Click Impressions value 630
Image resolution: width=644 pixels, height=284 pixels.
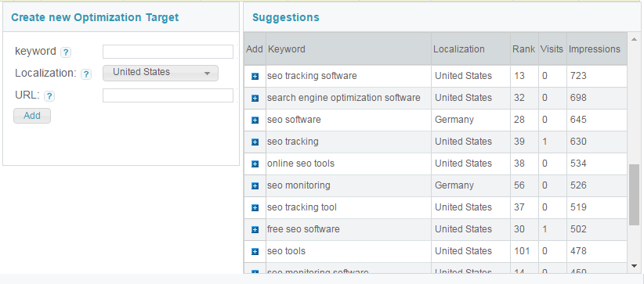click(x=578, y=142)
